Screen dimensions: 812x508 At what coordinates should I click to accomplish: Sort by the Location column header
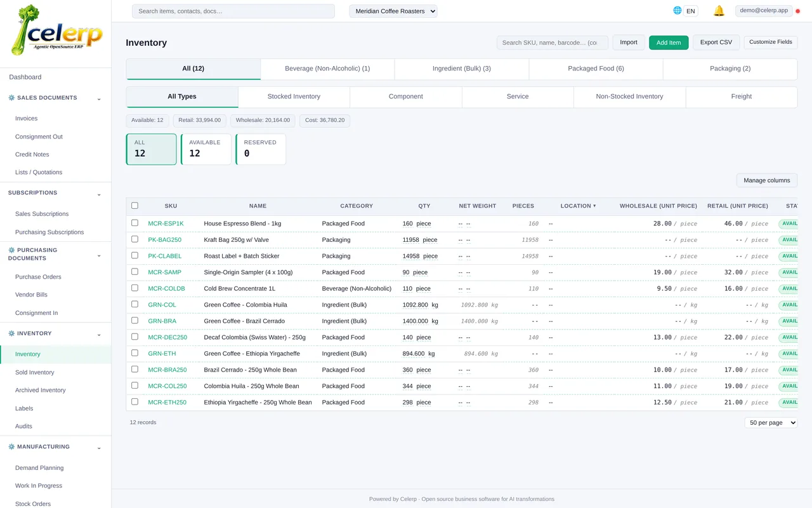pos(578,206)
